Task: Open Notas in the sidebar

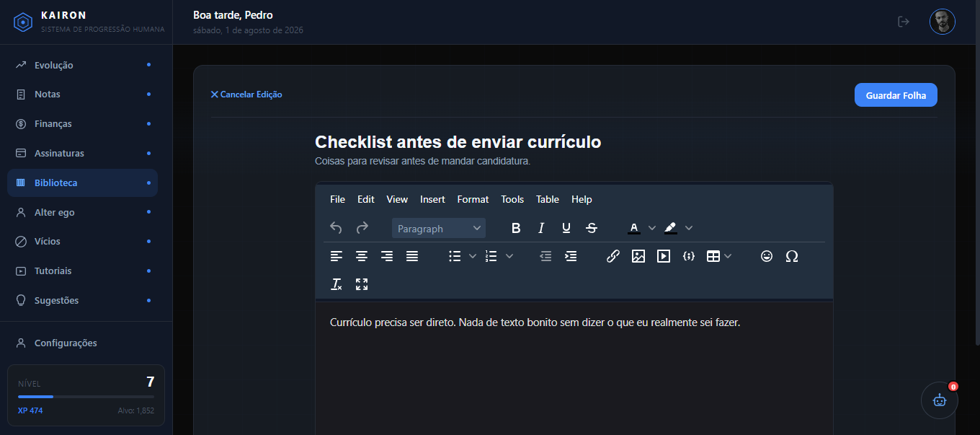Action: coord(82,95)
